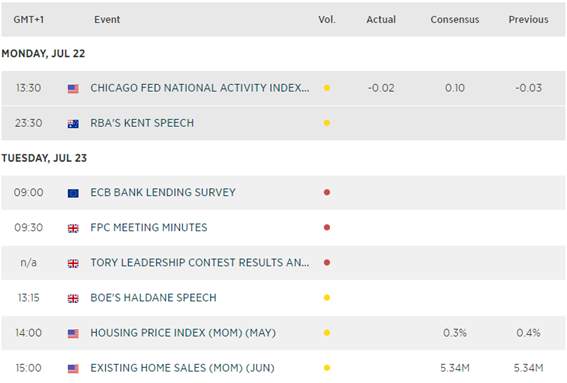Click the previous 5.34M for Existing Home Sales
567x383 pixels.
pos(529,368)
